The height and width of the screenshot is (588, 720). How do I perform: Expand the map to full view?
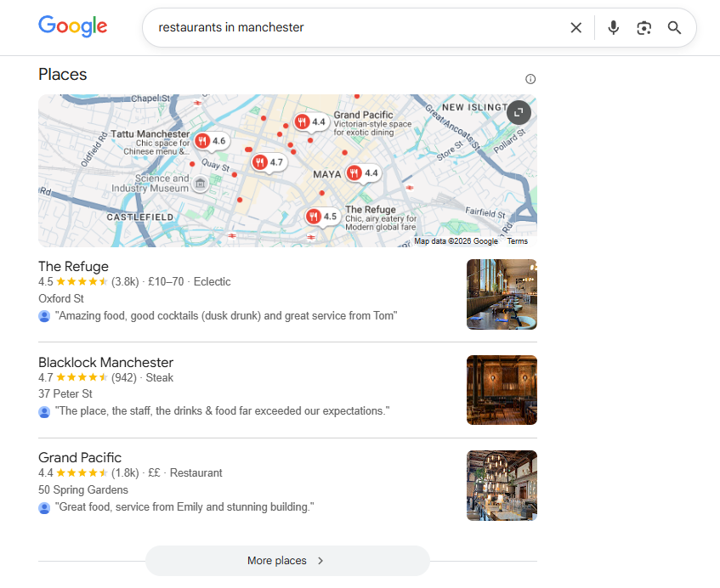pos(519,112)
